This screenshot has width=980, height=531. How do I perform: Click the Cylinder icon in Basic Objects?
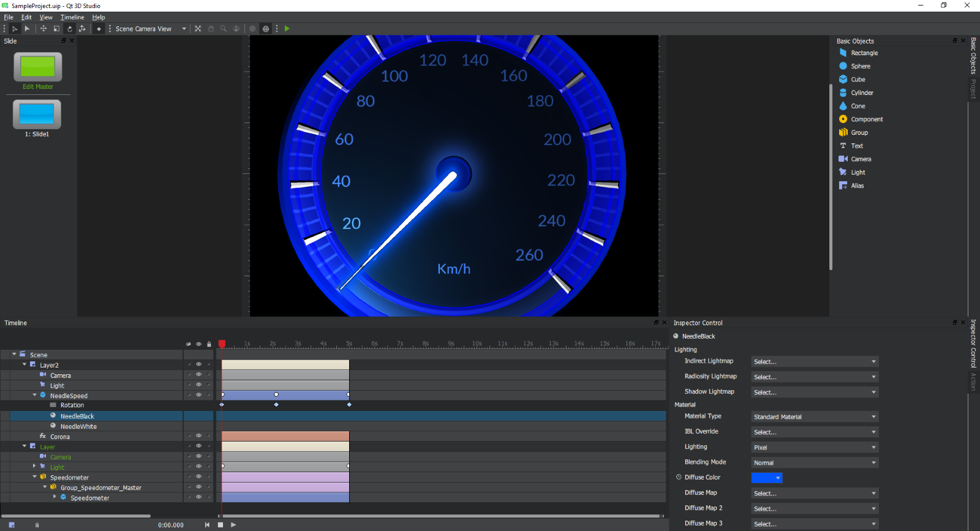click(x=843, y=92)
